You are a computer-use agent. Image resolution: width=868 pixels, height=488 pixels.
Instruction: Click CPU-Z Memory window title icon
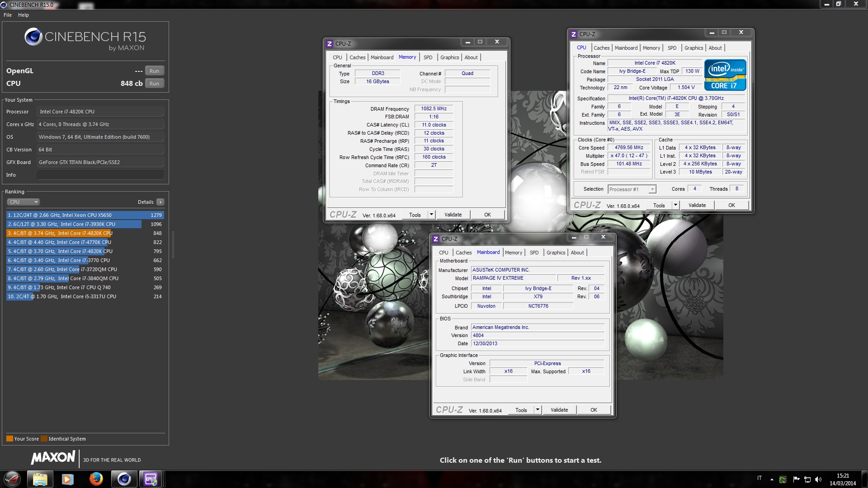point(330,44)
